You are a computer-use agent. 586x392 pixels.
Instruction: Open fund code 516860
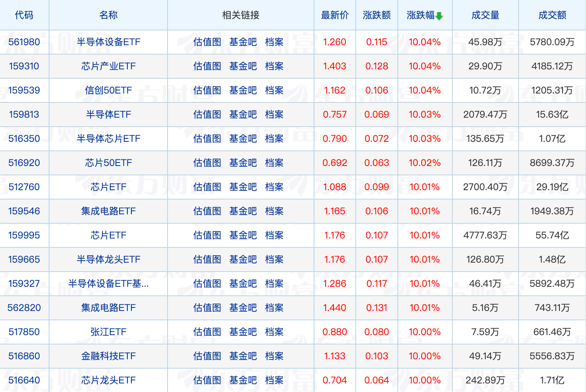pyautogui.click(x=24, y=356)
